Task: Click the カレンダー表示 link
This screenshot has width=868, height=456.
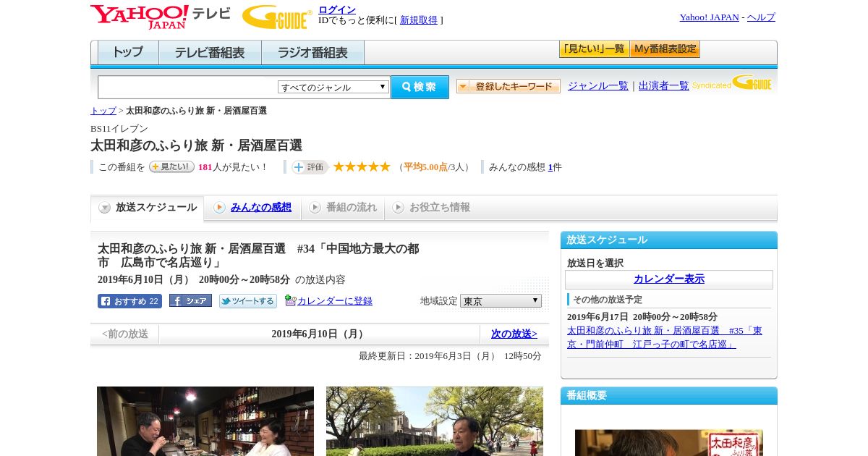Action: coord(669,279)
